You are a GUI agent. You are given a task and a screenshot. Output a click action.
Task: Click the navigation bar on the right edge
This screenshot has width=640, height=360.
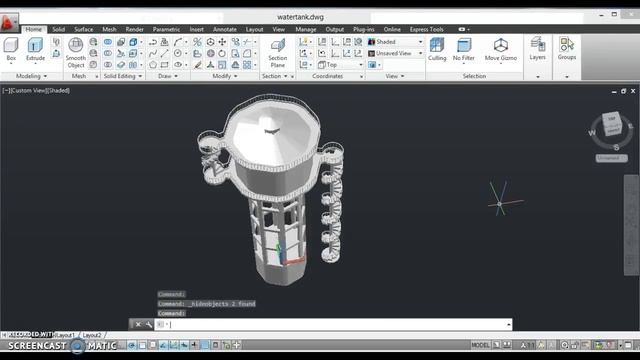point(631,225)
